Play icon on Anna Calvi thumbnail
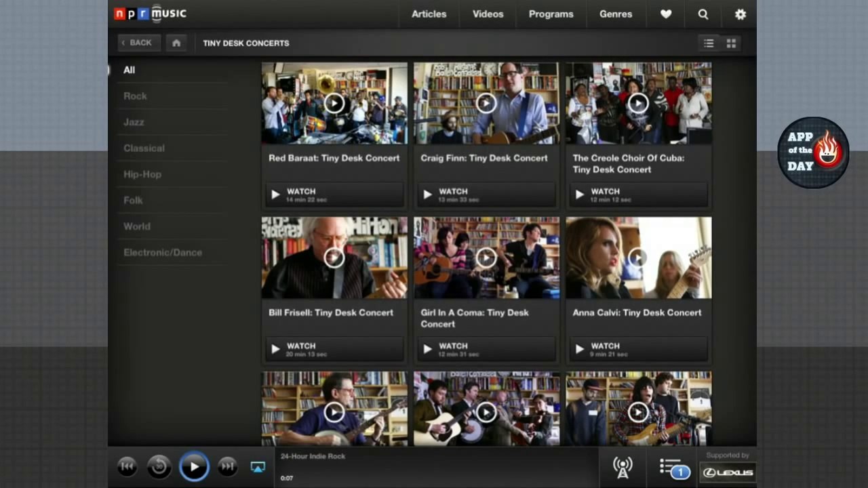The height and width of the screenshot is (488, 868). coord(638,258)
